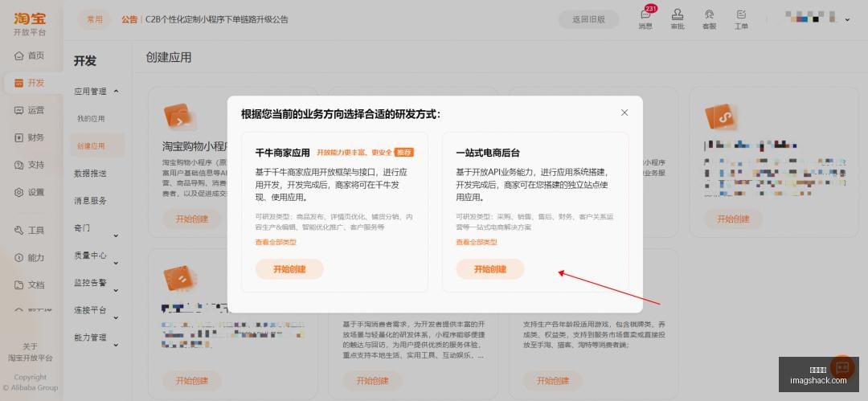
Task: Open 能力 in the left sidebar
Action: click(30, 257)
